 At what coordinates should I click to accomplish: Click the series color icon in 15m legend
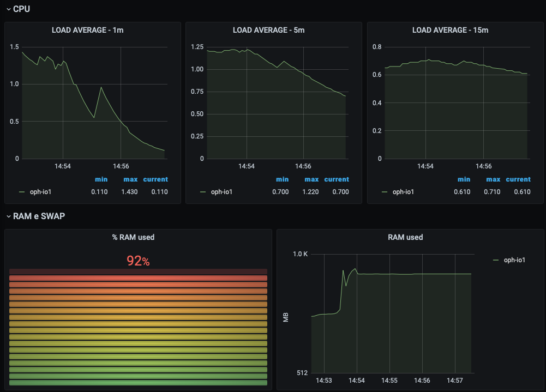[383, 191]
